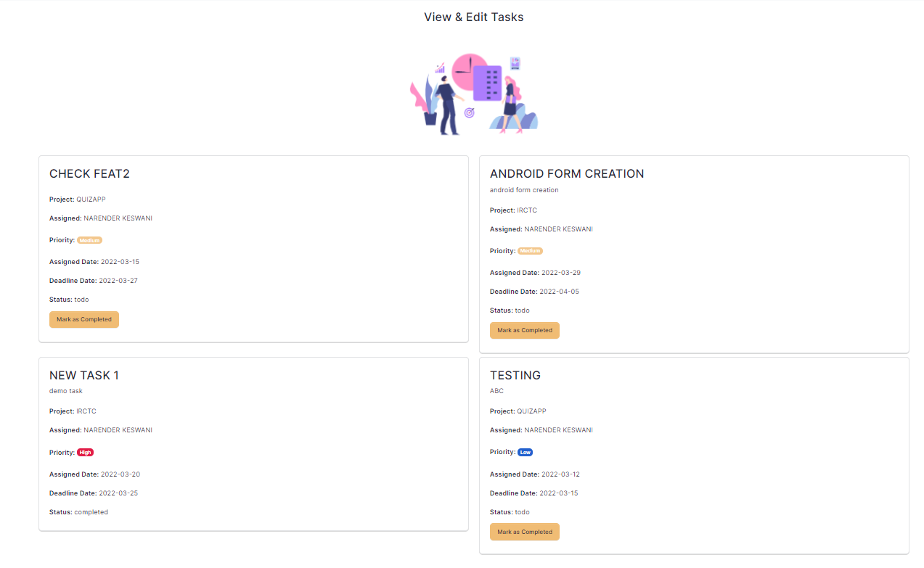The height and width of the screenshot is (568, 924).
Task: Click the Medium priority badge in CHECK FEAT2
Action: click(90, 240)
